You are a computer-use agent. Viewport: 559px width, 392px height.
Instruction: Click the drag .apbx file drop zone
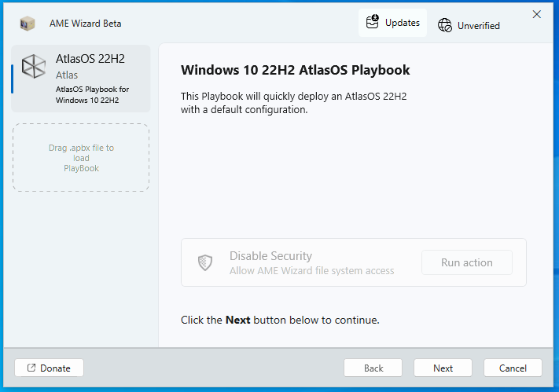click(x=81, y=157)
